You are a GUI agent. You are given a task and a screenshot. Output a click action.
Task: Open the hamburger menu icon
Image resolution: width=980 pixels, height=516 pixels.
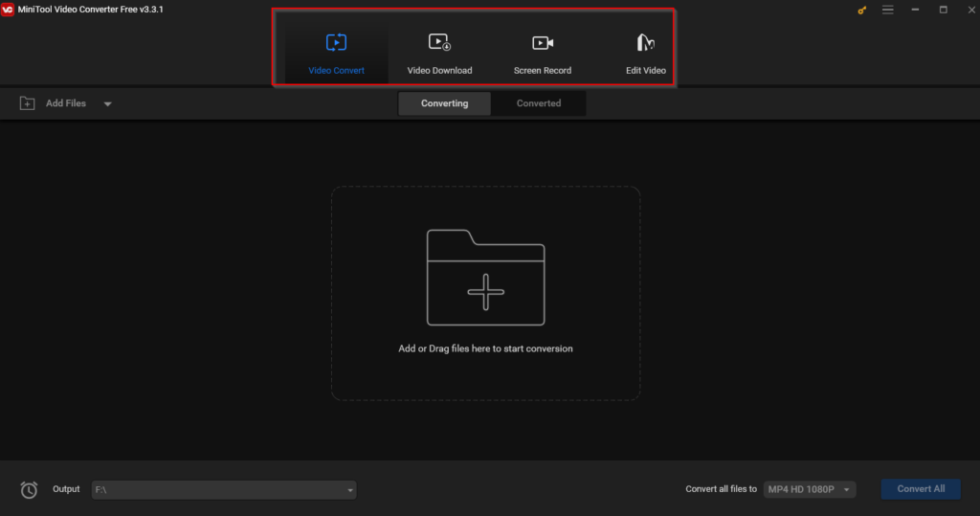(x=887, y=10)
